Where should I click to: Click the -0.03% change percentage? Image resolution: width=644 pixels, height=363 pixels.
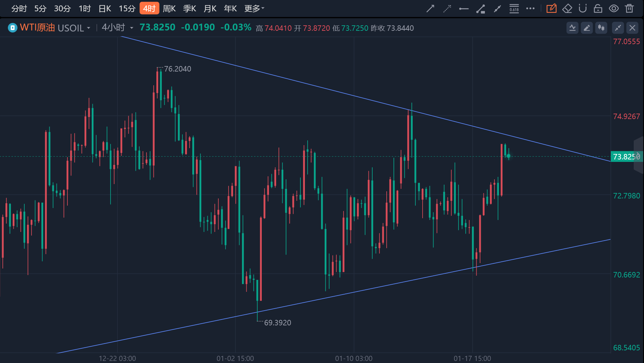[236, 27]
